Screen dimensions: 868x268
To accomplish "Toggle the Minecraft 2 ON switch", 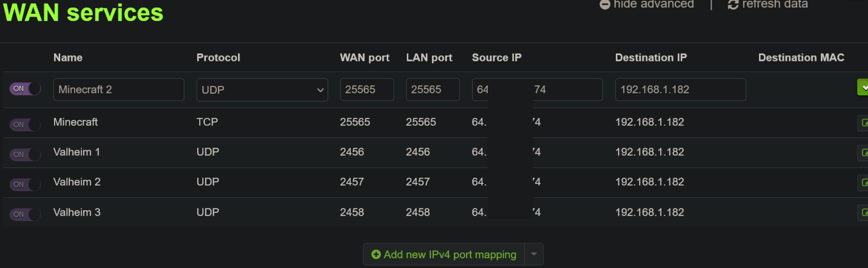I will click(x=25, y=89).
